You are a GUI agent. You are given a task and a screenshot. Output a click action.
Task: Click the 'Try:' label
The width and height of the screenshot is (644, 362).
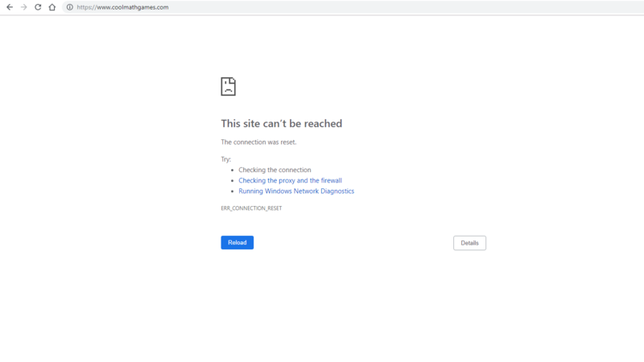tap(226, 159)
